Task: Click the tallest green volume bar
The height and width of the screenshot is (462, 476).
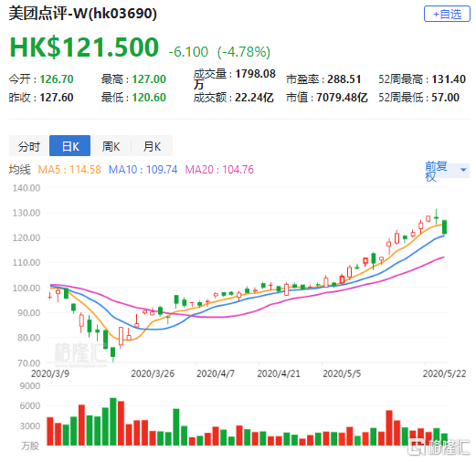Action: pos(113,422)
